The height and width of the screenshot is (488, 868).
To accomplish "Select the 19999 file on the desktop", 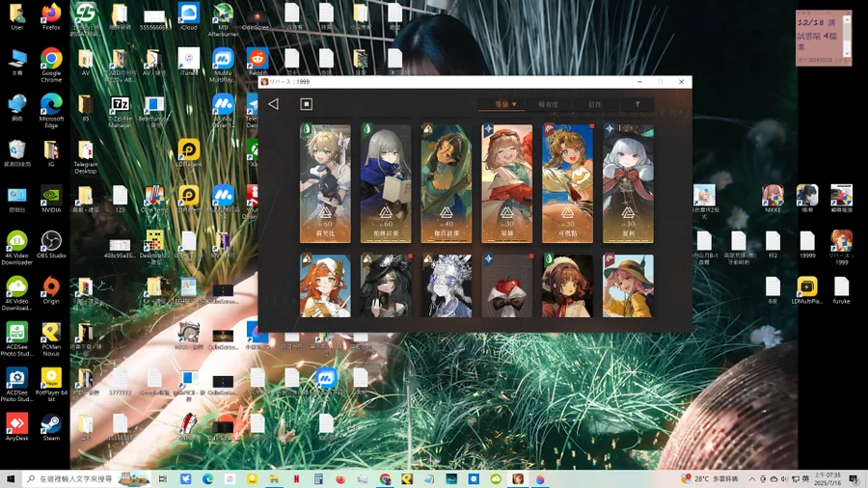I will coord(807,245).
